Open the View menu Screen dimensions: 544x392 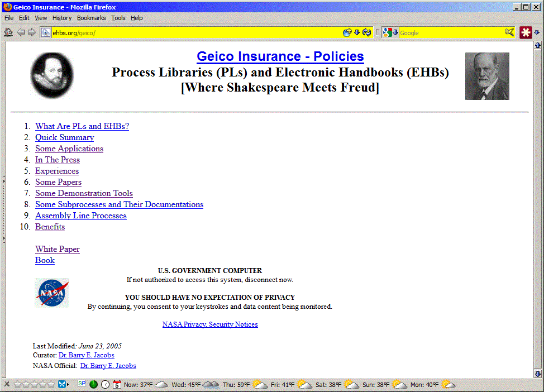(x=41, y=18)
